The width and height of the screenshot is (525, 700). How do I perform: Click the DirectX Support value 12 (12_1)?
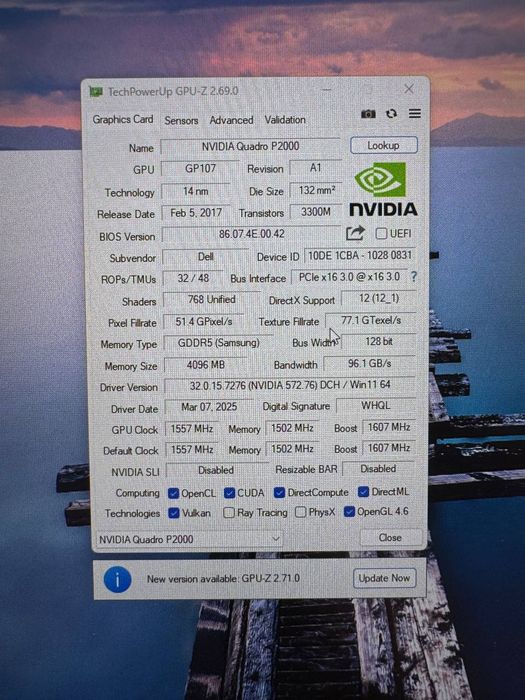click(379, 298)
